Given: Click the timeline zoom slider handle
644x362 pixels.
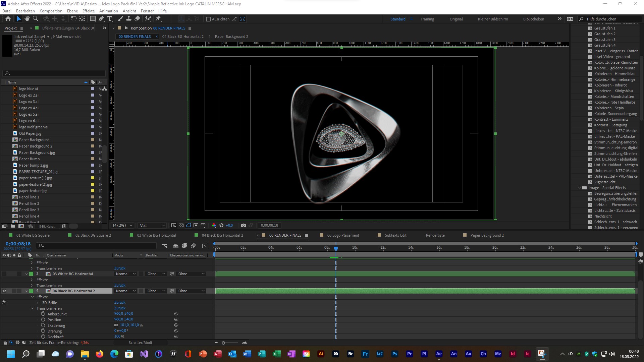Looking at the screenshot, I should pos(223,343).
